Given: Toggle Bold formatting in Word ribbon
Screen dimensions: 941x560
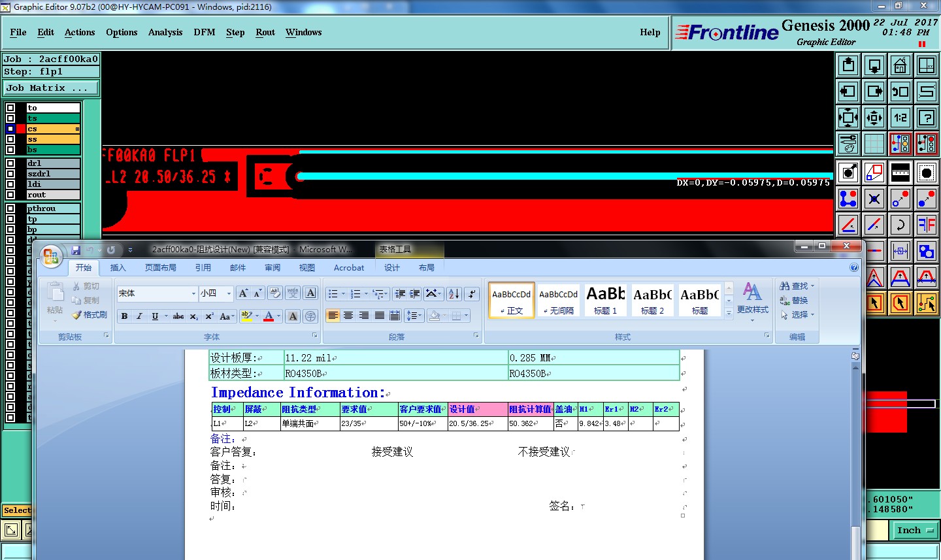Looking at the screenshot, I should (x=124, y=316).
